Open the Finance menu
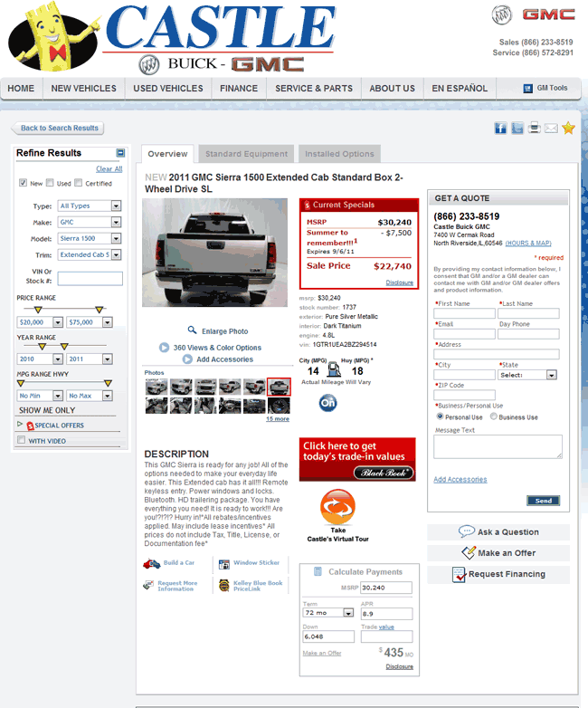 coord(239,89)
